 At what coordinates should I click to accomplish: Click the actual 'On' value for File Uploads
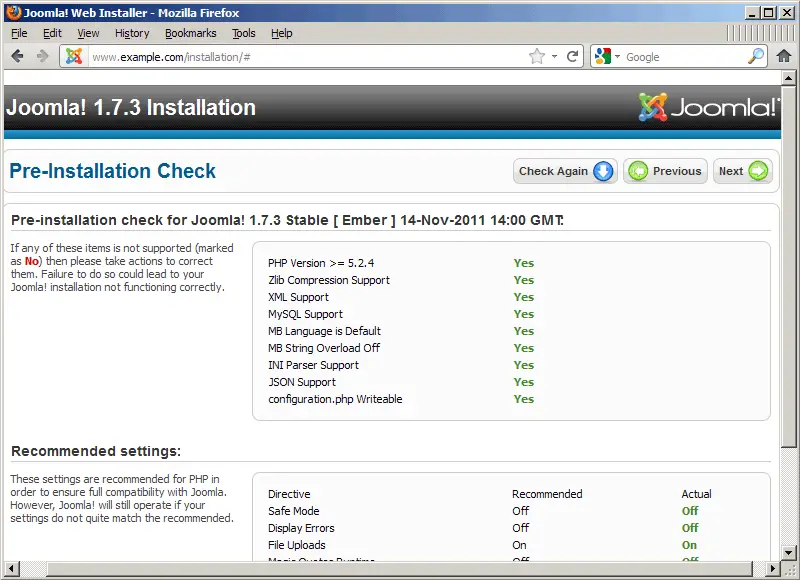tap(689, 545)
